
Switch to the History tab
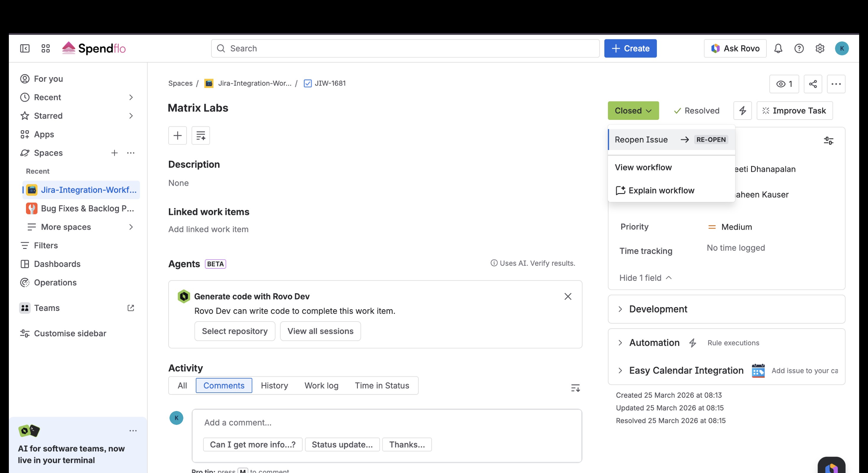[274, 385]
